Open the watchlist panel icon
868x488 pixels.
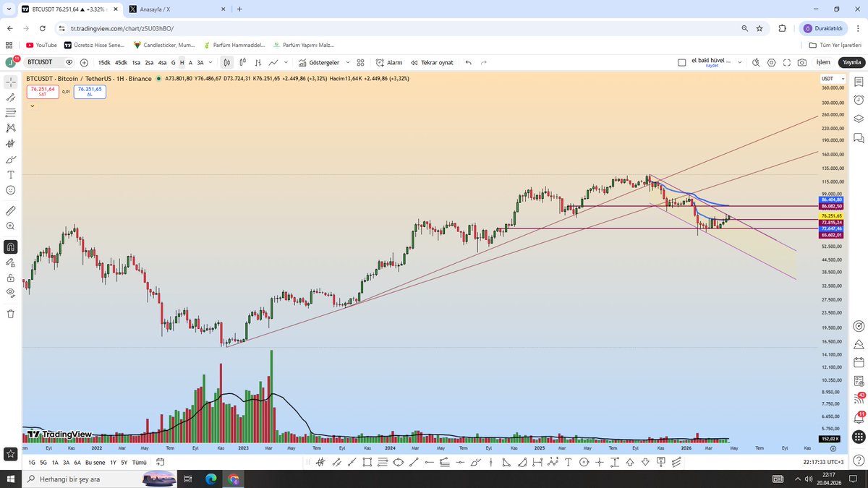click(x=858, y=82)
